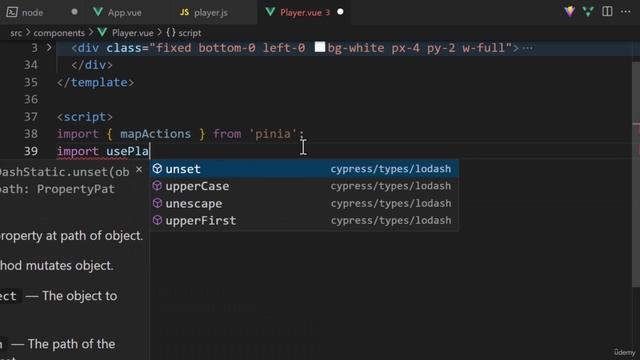Split the editor with the split icon

(607, 11)
